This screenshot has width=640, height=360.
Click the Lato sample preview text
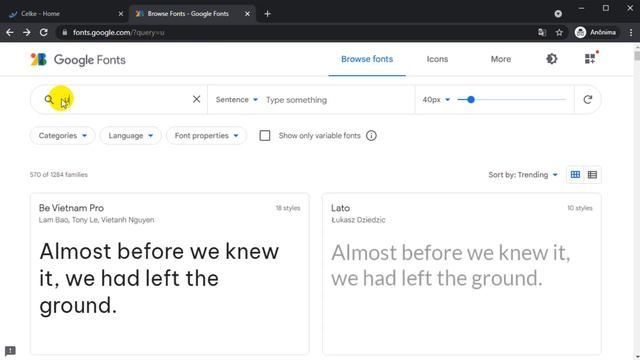point(451,265)
